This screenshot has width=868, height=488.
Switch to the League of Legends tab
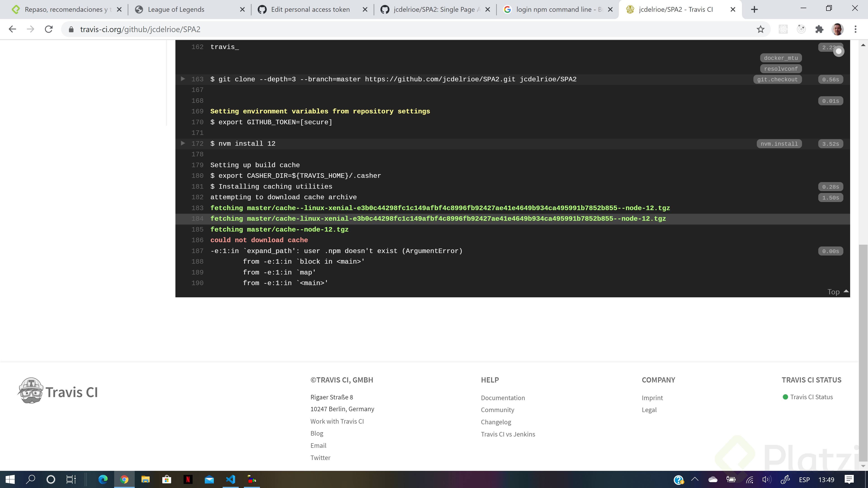(176, 9)
